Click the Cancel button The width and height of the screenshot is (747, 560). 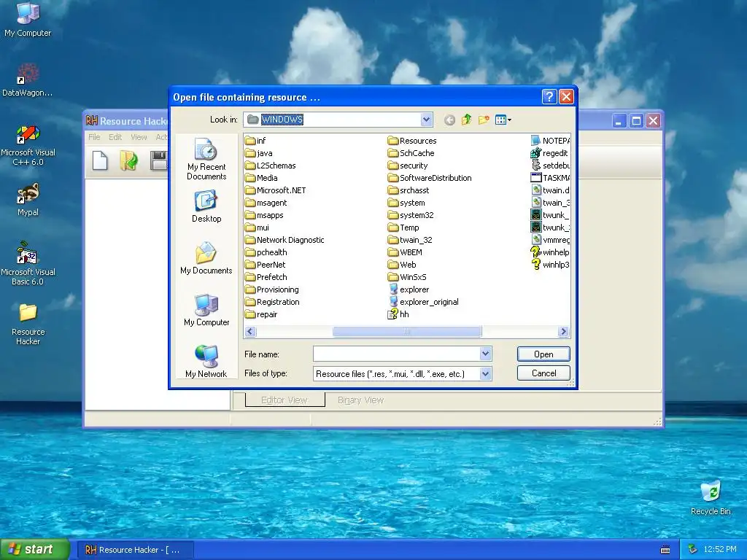tap(543, 373)
